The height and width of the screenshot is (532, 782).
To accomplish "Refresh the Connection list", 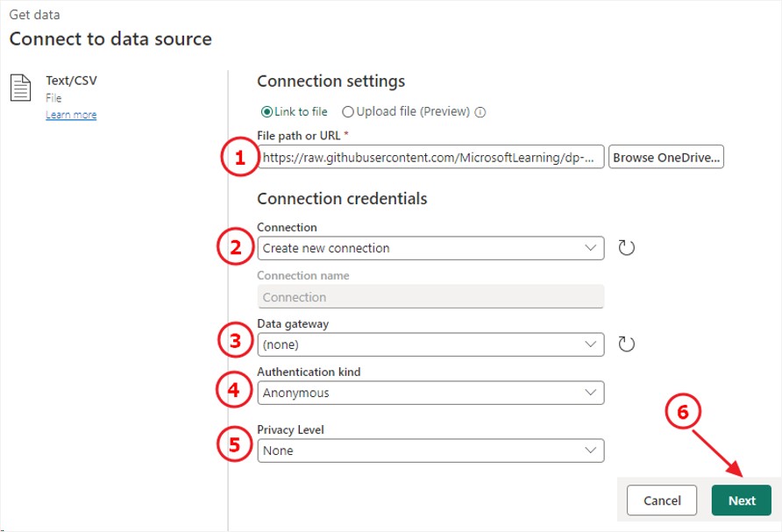I will [x=626, y=248].
